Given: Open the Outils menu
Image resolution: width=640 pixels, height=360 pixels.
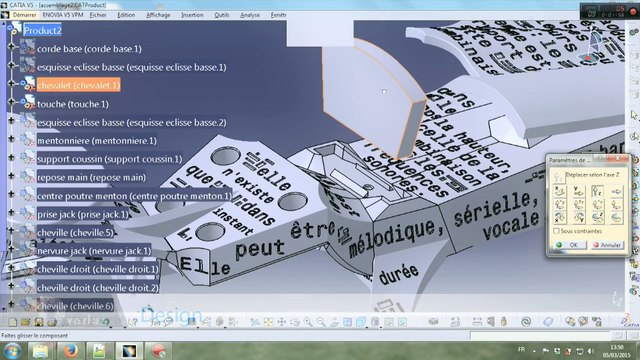Looking at the screenshot, I should (x=222, y=15).
